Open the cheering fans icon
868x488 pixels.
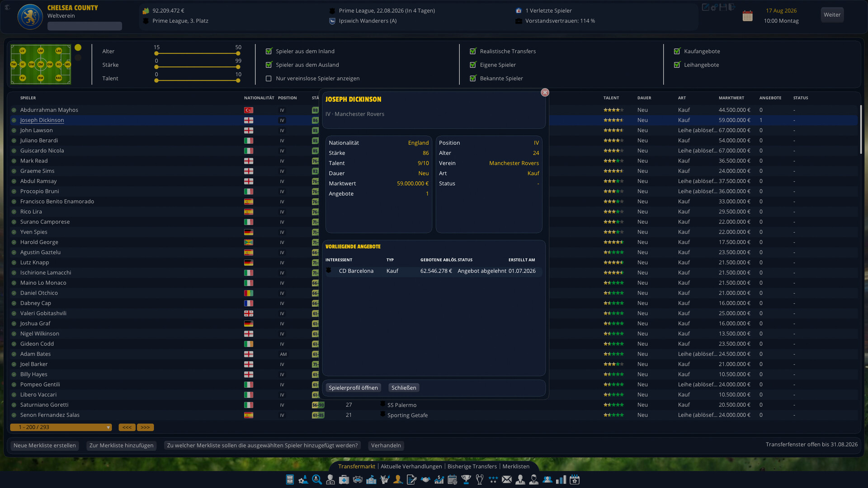(x=385, y=479)
